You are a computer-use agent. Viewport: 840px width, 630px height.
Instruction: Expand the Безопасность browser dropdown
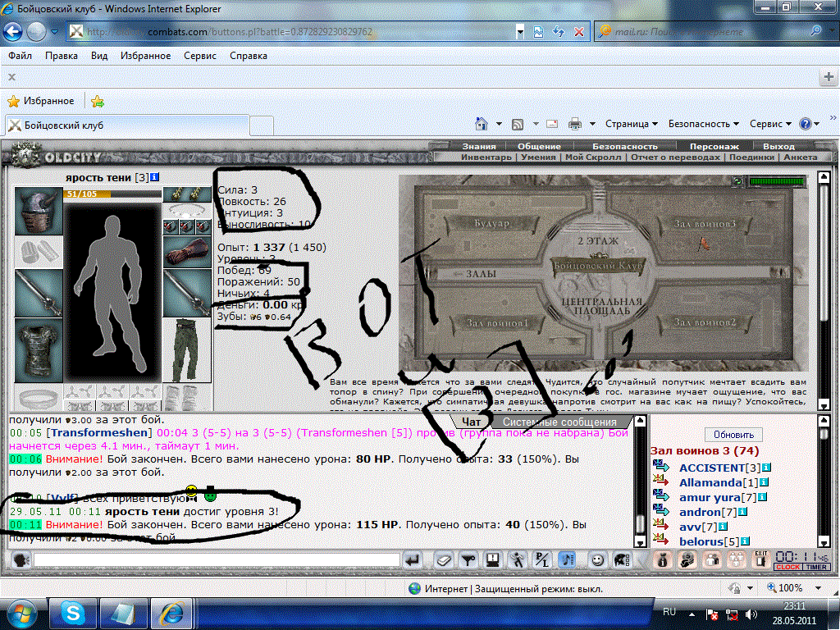pyautogui.click(x=703, y=124)
